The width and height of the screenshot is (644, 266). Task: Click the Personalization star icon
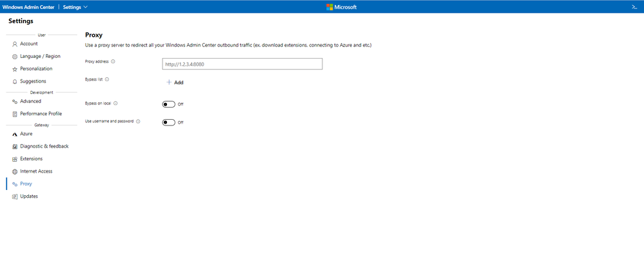click(15, 69)
